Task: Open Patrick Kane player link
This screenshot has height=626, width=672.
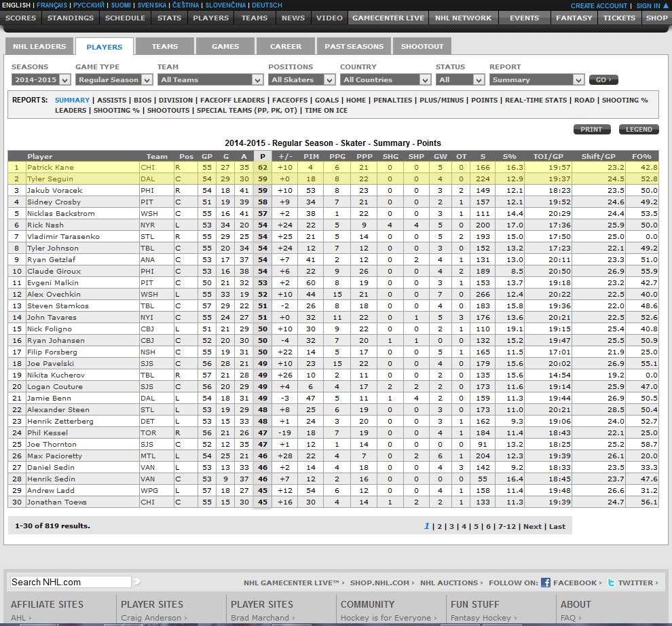Action: pos(51,167)
